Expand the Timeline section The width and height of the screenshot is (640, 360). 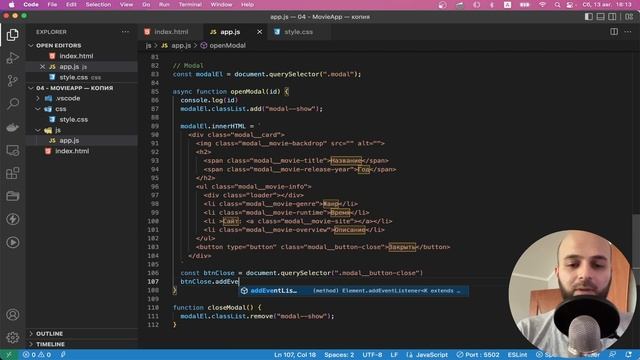[31, 344]
